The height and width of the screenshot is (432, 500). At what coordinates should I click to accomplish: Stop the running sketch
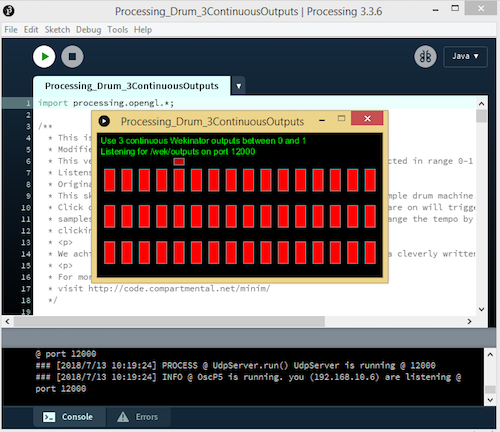pos(72,57)
